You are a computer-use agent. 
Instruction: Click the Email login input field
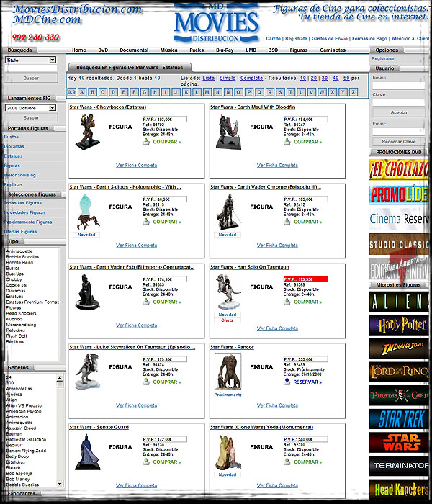coord(399,86)
